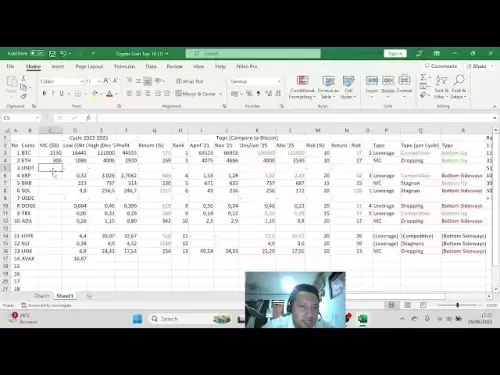Switch to the Chart1 sheet tab
The width and height of the screenshot is (500, 375).
[42, 296]
